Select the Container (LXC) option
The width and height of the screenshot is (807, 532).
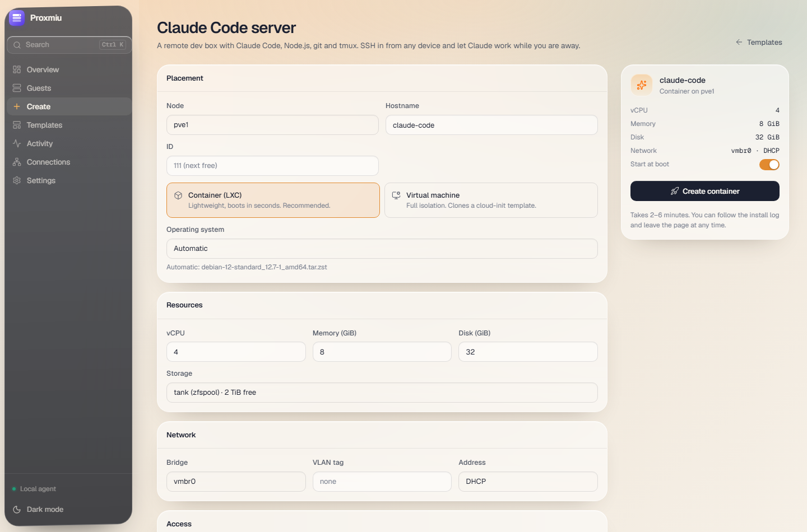[273, 200]
